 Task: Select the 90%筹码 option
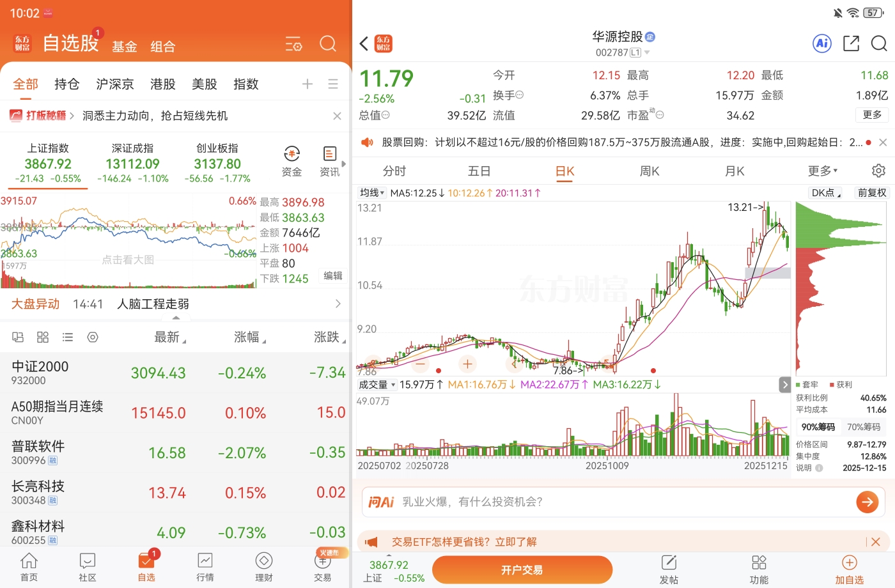pyautogui.click(x=818, y=427)
